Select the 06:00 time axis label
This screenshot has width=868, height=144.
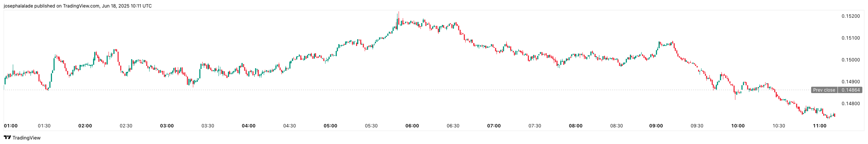pos(412,126)
